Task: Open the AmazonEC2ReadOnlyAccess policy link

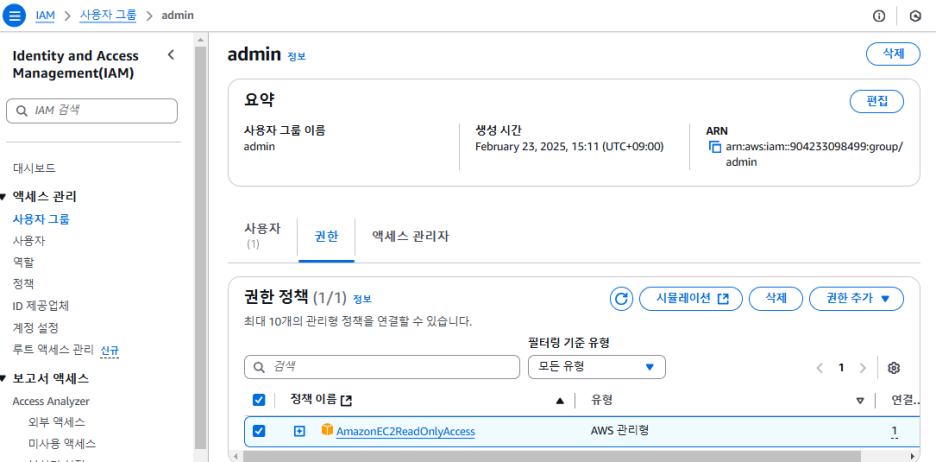Action: tap(405, 431)
